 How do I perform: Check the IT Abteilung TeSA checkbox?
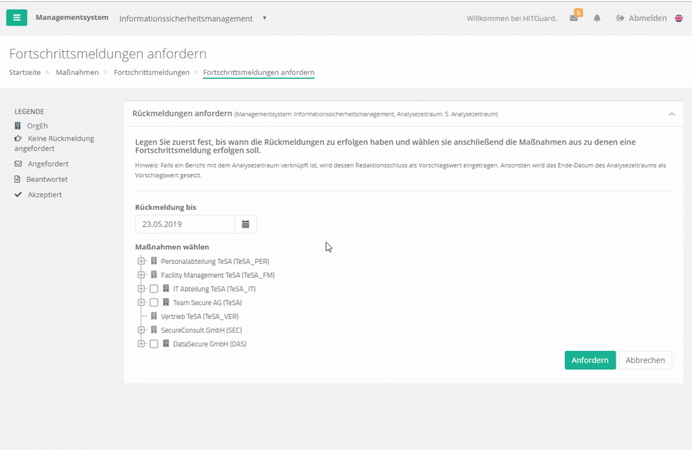coord(154,289)
